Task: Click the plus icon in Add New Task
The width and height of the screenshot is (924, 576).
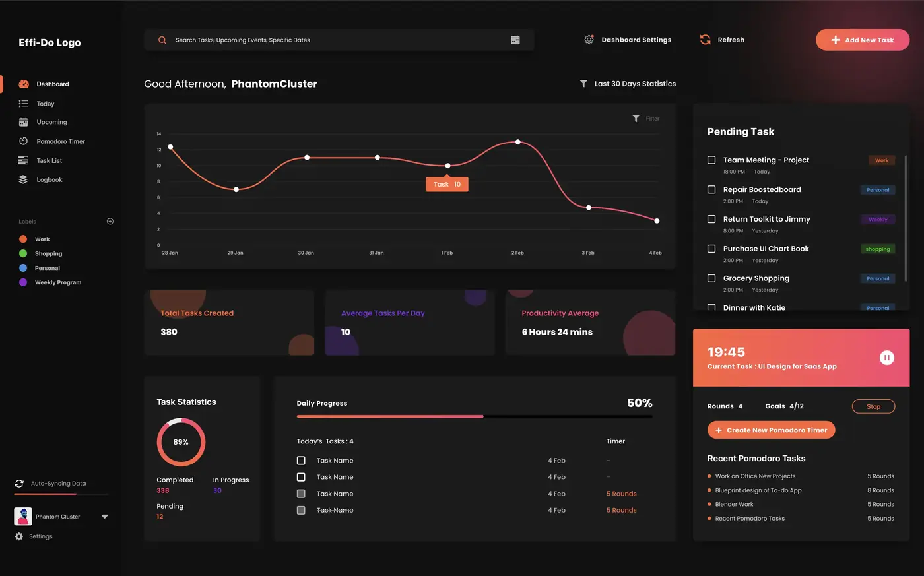Action: click(x=836, y=40)
